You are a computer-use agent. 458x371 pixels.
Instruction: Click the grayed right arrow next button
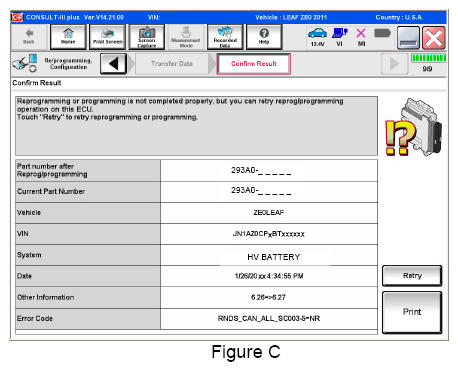tap(395, 64)
